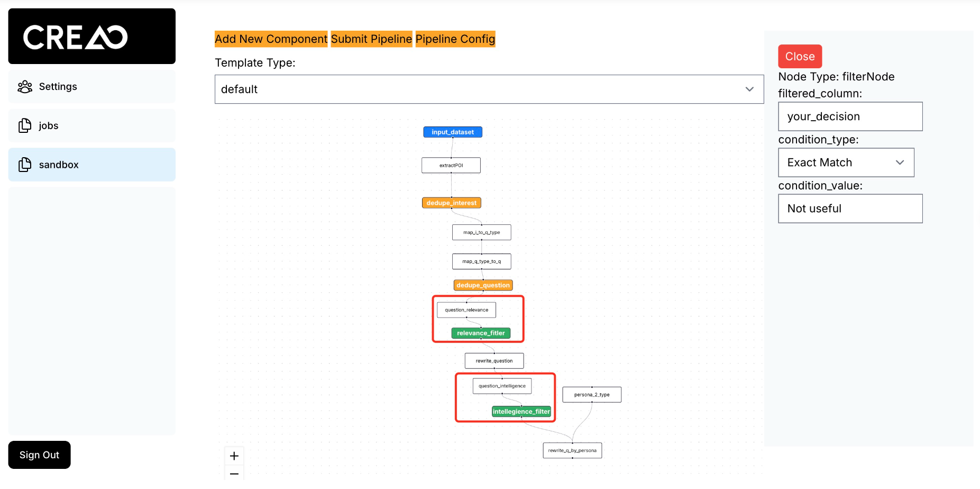980x489 pixels.
Task: Select the persona_2_type node
Action: click(592, 395)
